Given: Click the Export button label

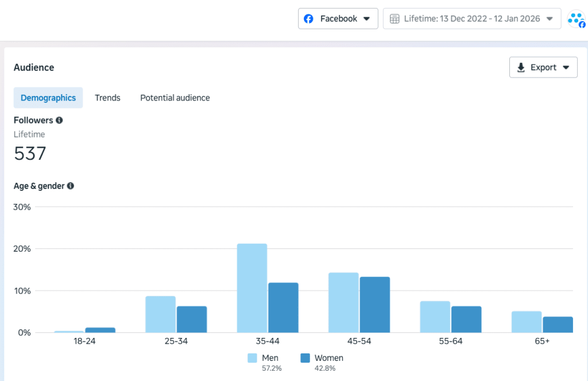Looking at the screenshot, I should point(543,68).
